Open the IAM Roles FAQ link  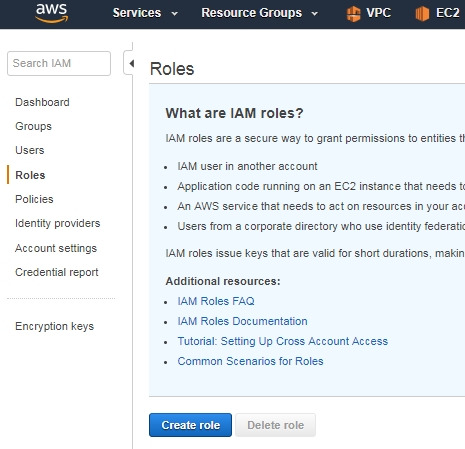pos(216,301)
